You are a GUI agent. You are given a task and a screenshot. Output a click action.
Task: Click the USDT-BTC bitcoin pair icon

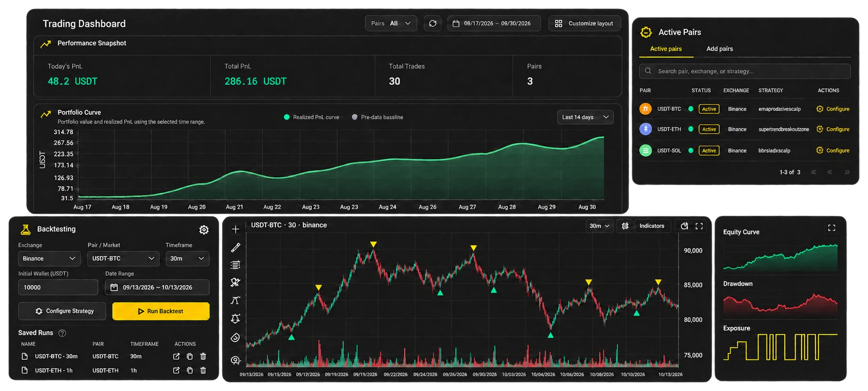[x=645, y=109]
